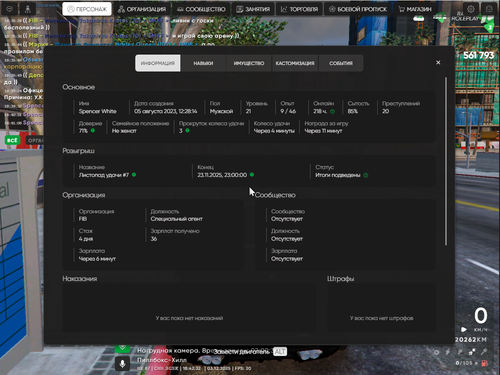Click the red fuel pump icon
Viewport: 500px width, 375px height.
coord(485,363)
